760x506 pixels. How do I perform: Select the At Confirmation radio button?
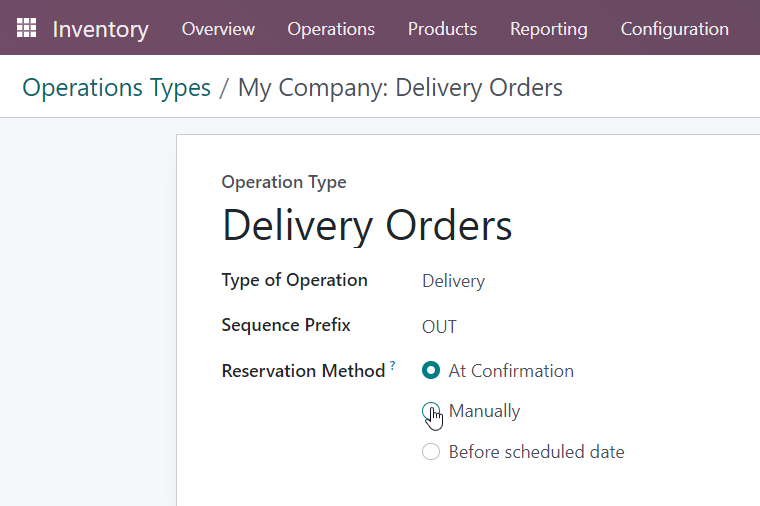[x=431, y=371]
